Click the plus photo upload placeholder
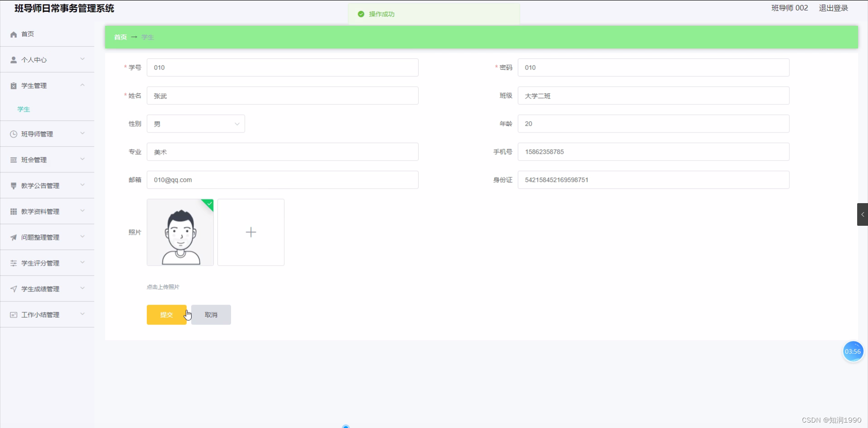 point(251,232)
